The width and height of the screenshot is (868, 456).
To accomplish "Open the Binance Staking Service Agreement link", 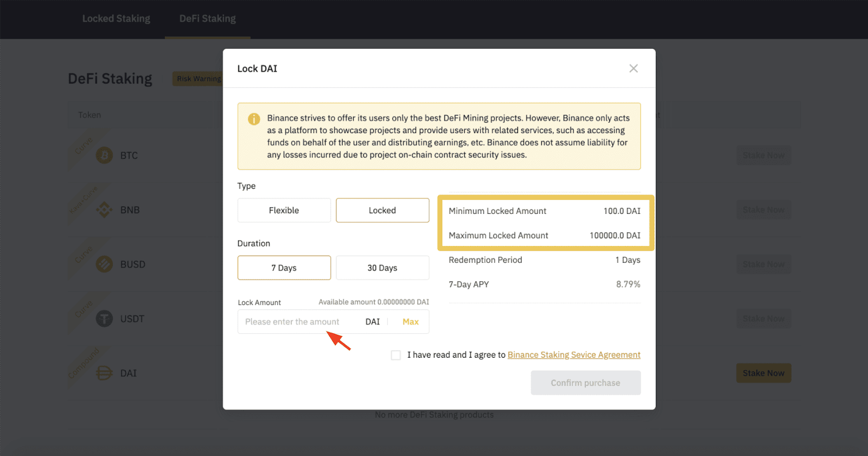I will point(574,355).
